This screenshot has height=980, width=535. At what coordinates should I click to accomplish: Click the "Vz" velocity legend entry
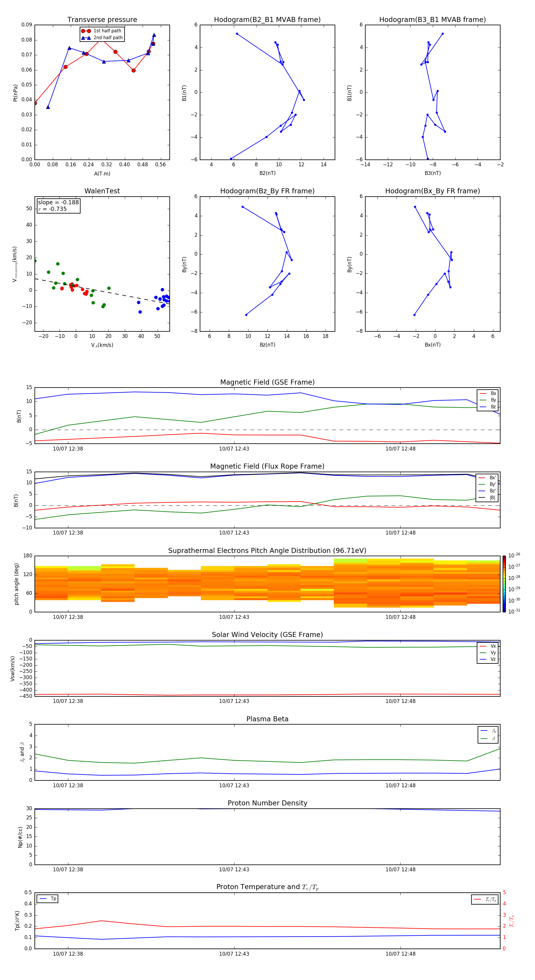[488, 659]
